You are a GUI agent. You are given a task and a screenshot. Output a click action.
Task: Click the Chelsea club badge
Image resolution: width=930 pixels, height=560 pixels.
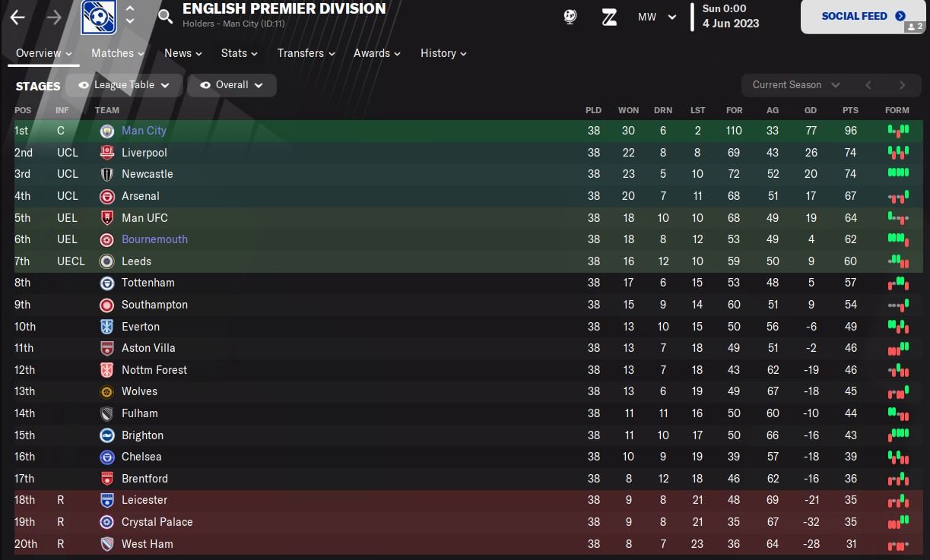pos(107,457)
